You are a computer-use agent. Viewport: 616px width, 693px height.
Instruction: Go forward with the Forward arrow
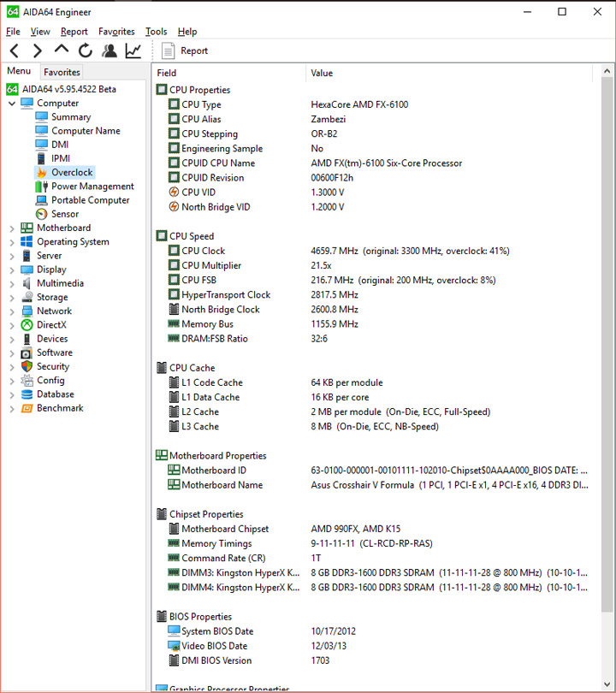pyautogui.click(x=38, y=50)
